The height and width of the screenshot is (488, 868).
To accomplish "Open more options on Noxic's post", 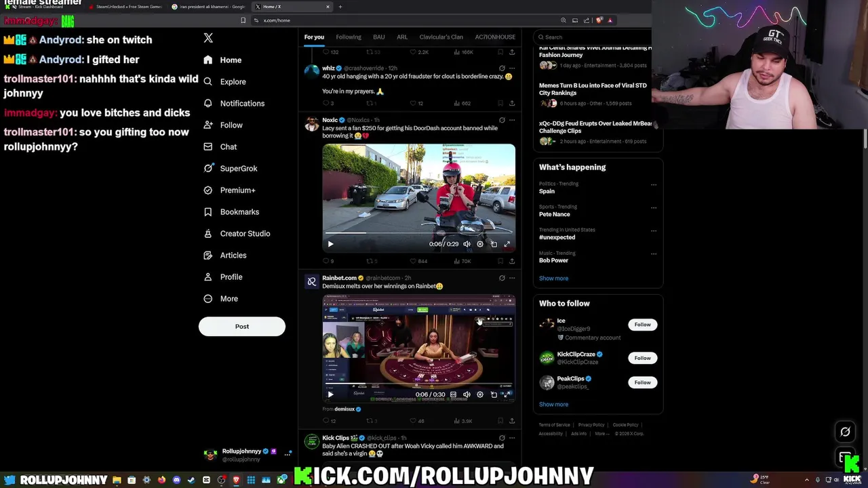I will click(512, 120).
